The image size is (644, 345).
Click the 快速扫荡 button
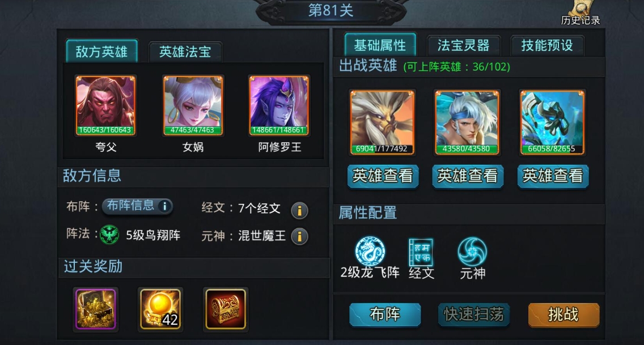pos(473,314)
